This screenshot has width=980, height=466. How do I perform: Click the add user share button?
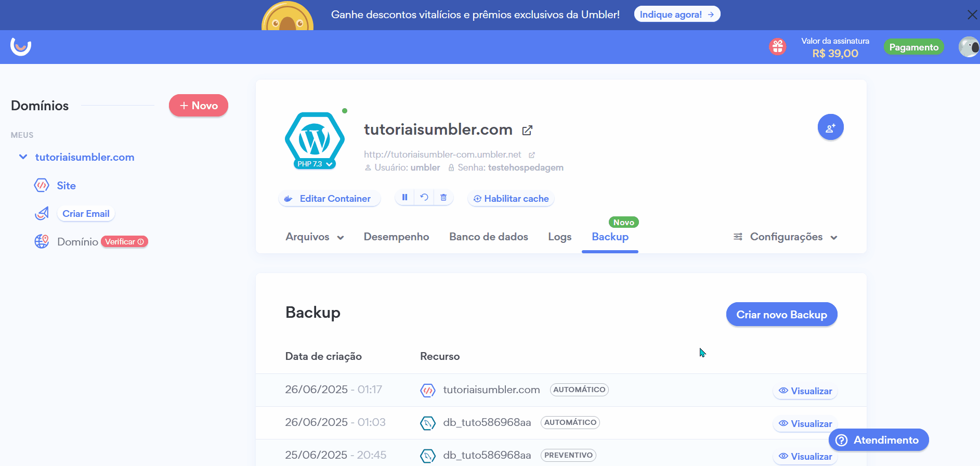(830, 127)
